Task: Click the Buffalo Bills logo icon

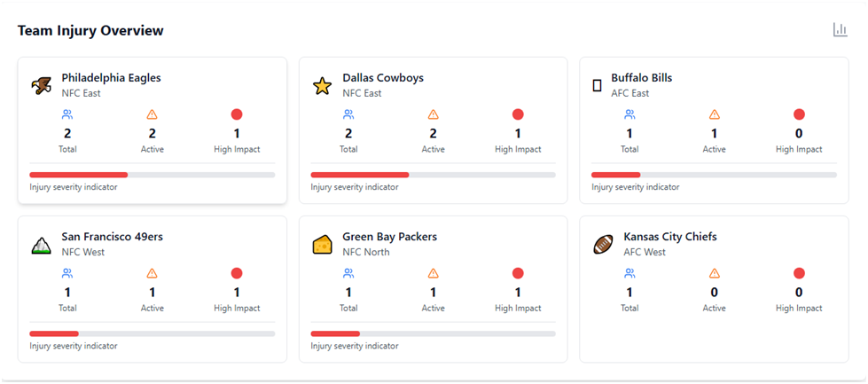Action: [597, 86]
